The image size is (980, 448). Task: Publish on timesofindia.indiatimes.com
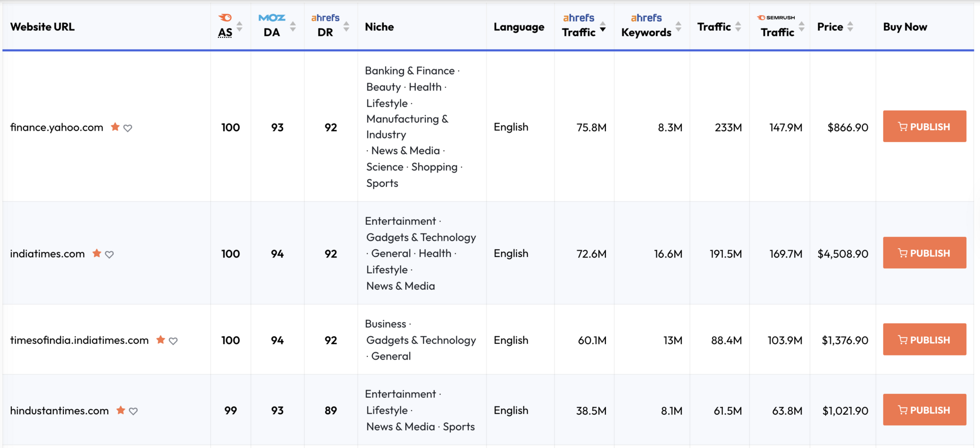coord(924,340)
